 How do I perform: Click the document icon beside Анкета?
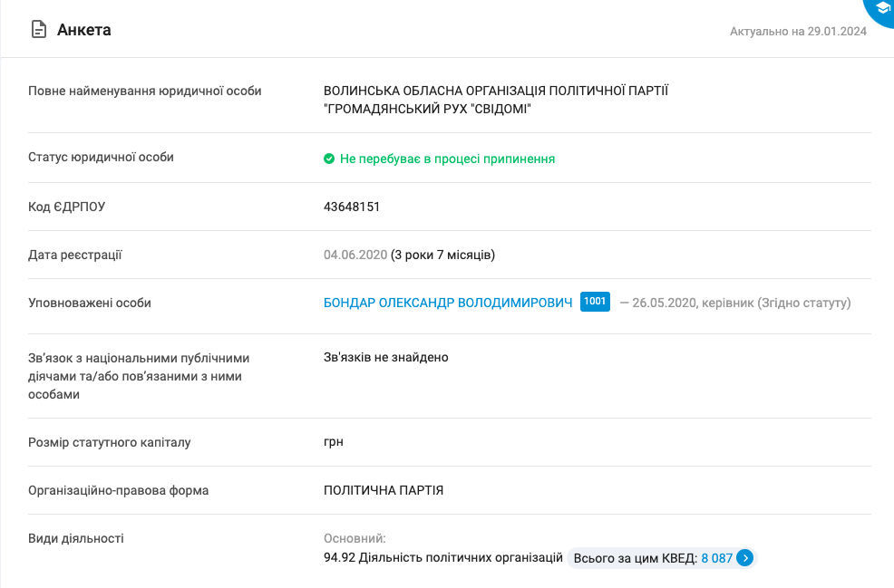39,30
